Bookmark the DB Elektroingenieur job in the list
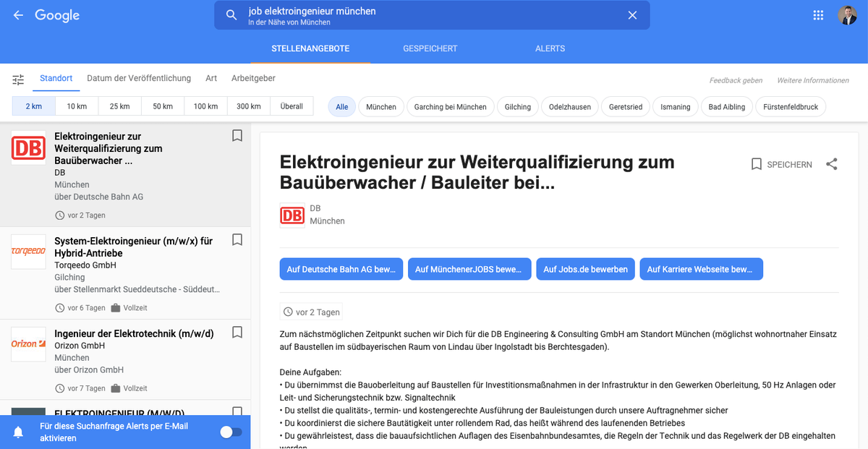 [237, 135]
